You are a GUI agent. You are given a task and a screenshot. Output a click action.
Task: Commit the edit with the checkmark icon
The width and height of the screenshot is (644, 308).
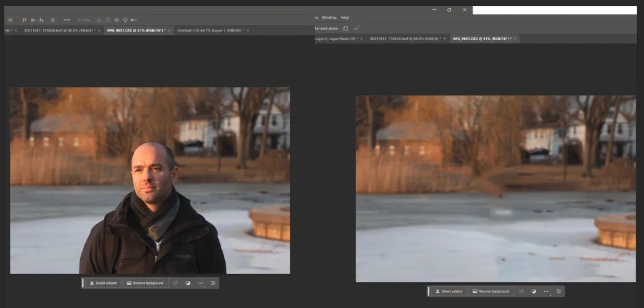pyautogui.click(x=356, y=28)
